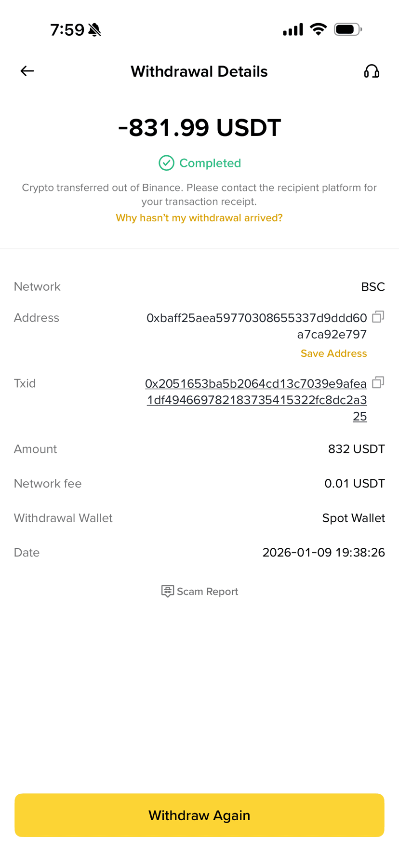Open "Why hasn't my withdrawal arrived?" link
Screen dimensions: 399x868
pyautogui.click(x=199, y=218)
